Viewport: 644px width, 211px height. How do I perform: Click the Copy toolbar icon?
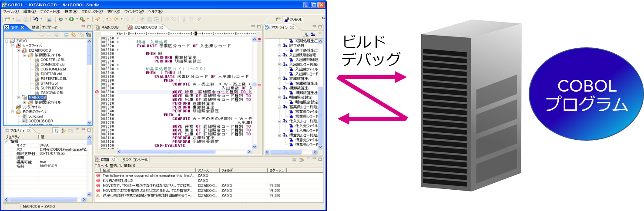pos(149,19)
